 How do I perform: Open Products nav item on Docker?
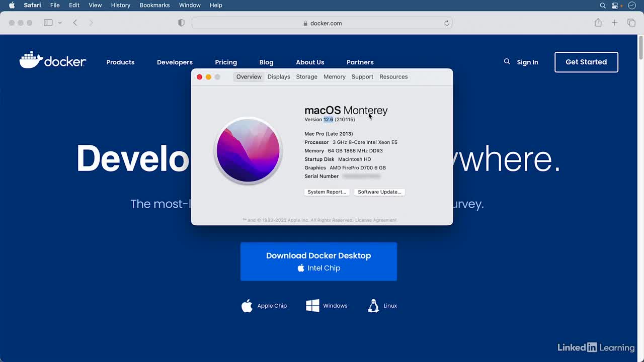[120, 62]
